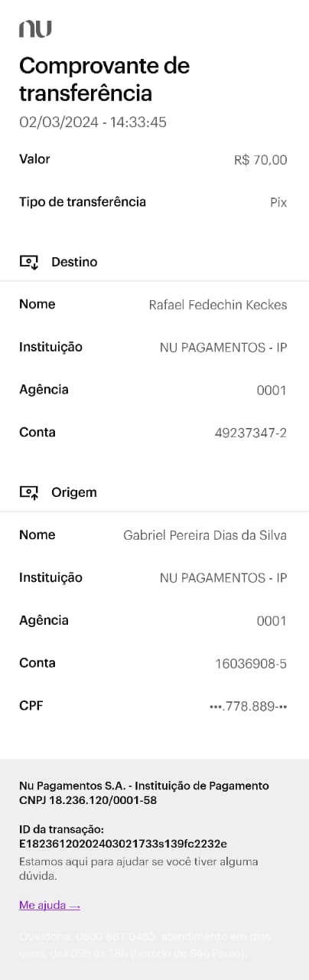Click the R$ 70,00 amount value
This screenshot has height=980, width=309.
[261, 161]
